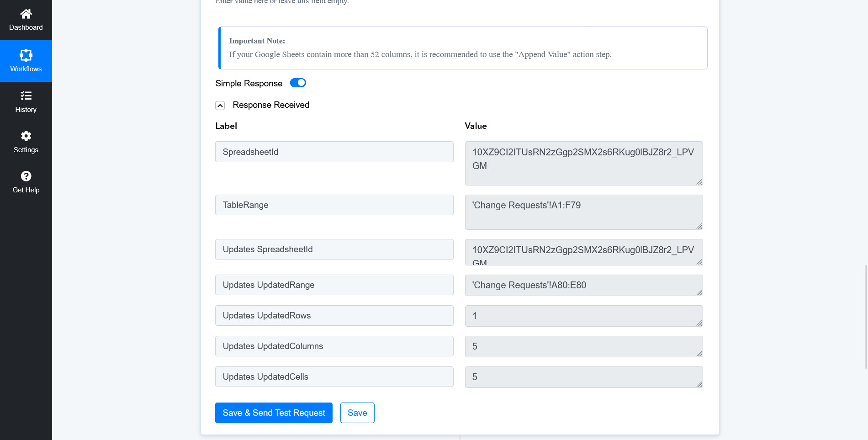Click Save & Send Test Request
This screenshot has height=440, width=868.
coord(274,413)
